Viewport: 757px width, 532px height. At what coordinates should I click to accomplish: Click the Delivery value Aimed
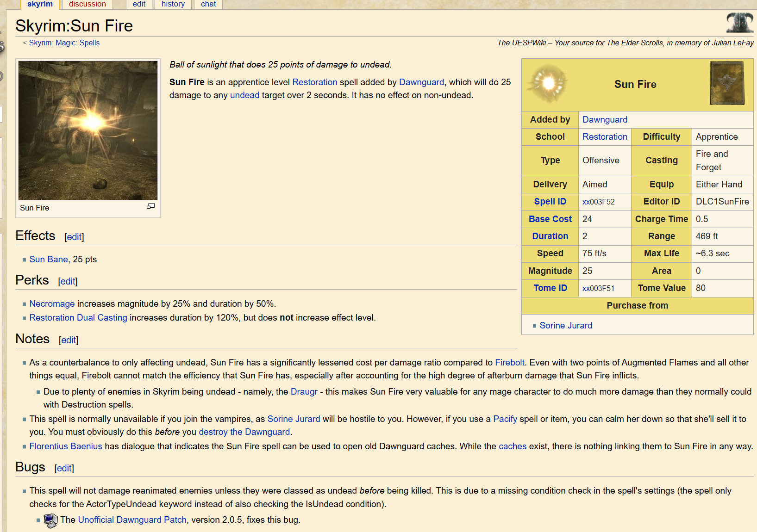pos(595,185)
